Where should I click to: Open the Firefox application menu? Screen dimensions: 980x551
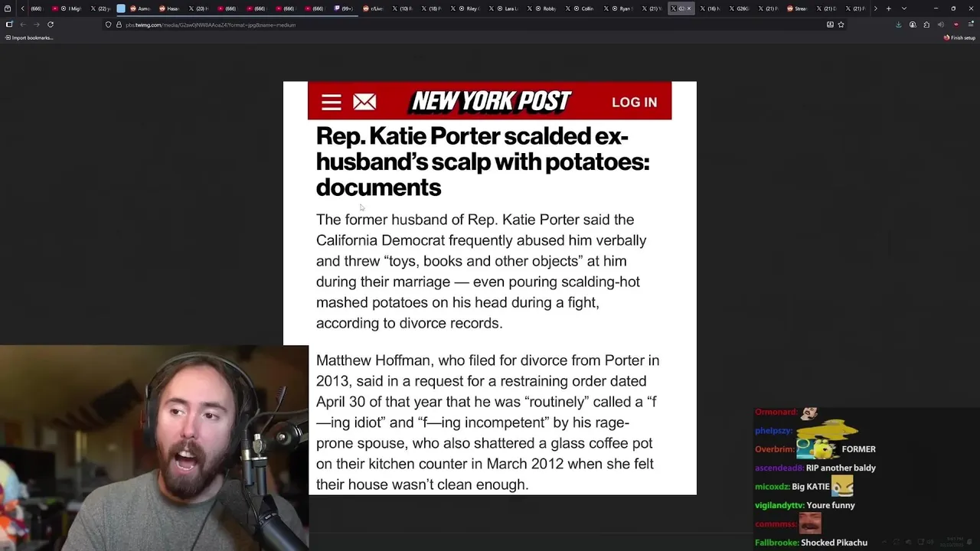[971, 24]
